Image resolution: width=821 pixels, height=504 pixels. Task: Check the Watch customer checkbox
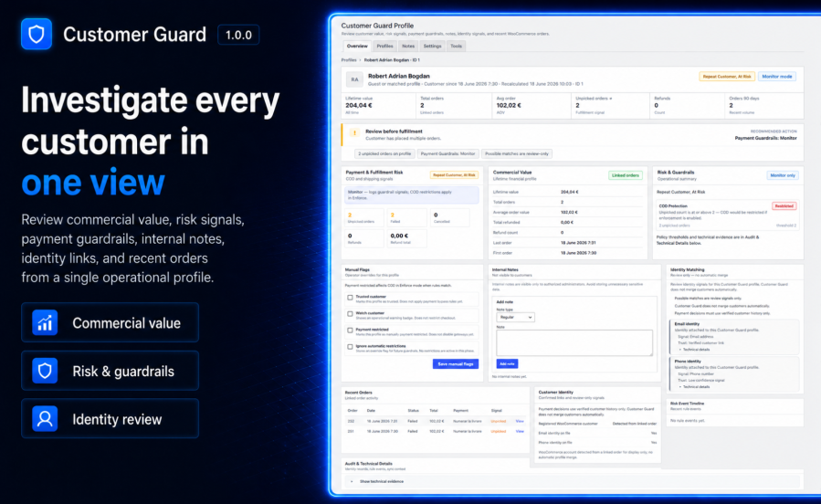click(350, 314)
